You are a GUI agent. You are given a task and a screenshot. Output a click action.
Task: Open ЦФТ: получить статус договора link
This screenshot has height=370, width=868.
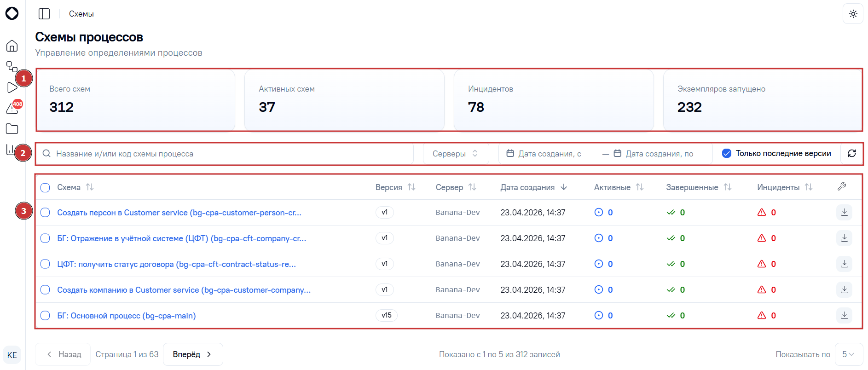(176, 264)
